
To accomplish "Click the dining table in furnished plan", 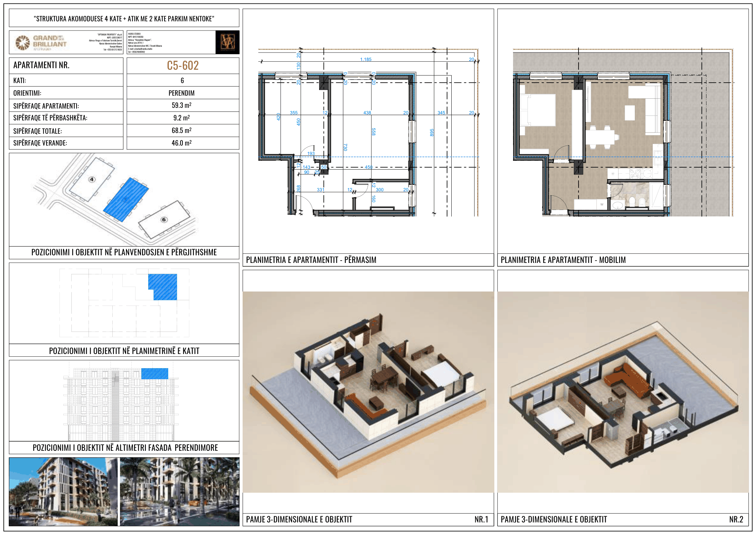I will coord(600,137).
